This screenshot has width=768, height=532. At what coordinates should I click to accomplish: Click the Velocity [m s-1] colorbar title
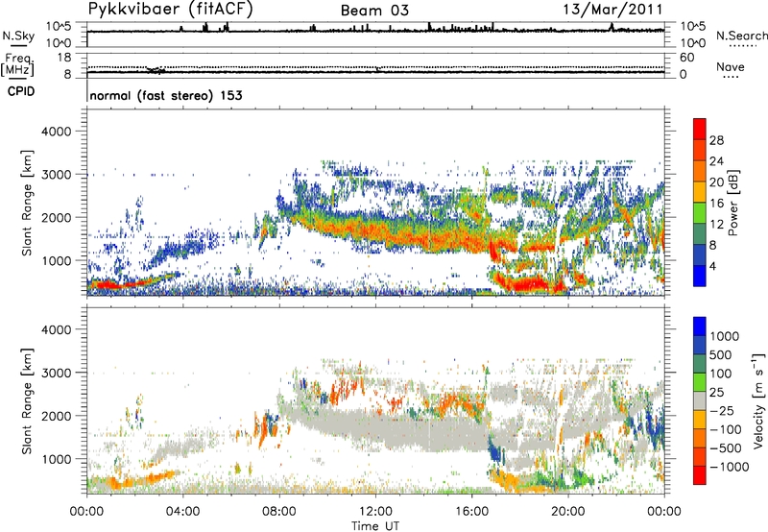(x=758, y=400)
